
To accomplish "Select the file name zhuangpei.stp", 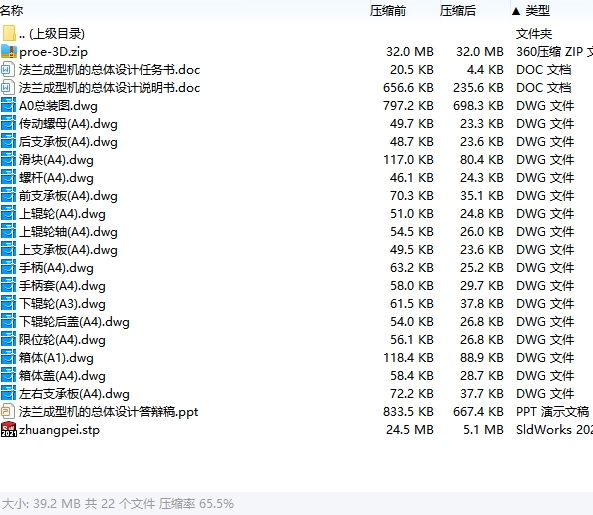I will click(x=59, y=430).
